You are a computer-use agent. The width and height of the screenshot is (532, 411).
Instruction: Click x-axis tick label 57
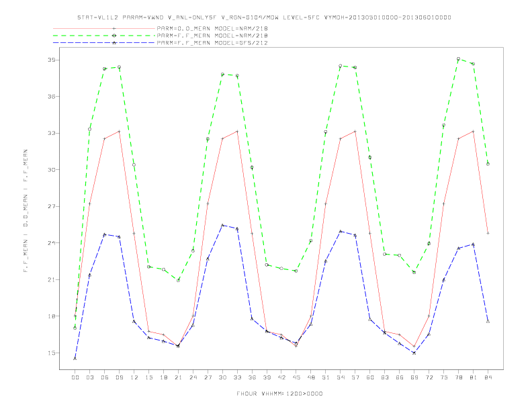[x=355, y=377]
